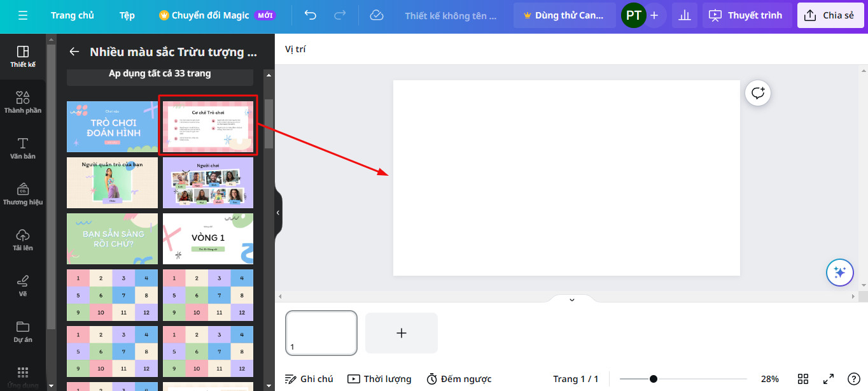Open the Dự án panel
Screen dimensions: 868x391
pyautogui.click(x=23, y=332)
